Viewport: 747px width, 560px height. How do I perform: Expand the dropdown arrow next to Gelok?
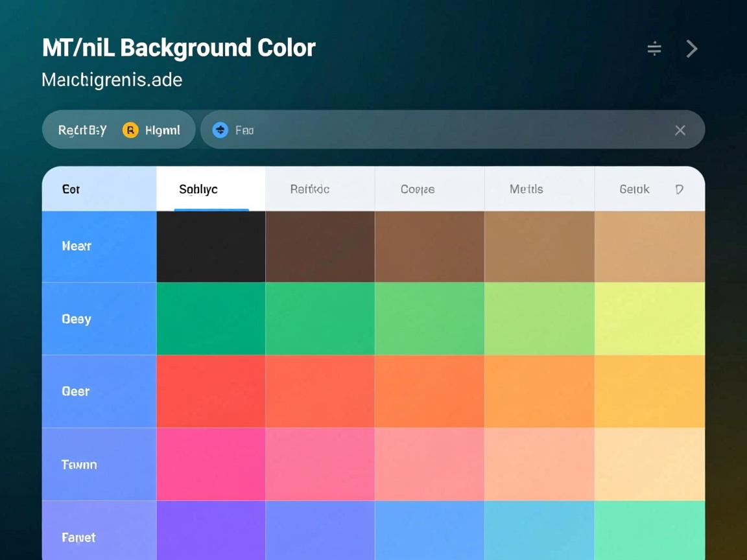[679, 189]
